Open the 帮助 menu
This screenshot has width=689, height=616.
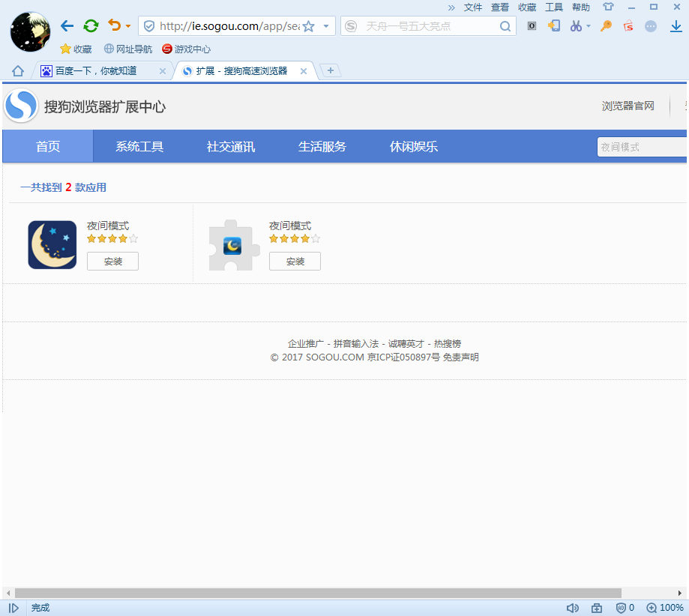(x=580, y=7)
